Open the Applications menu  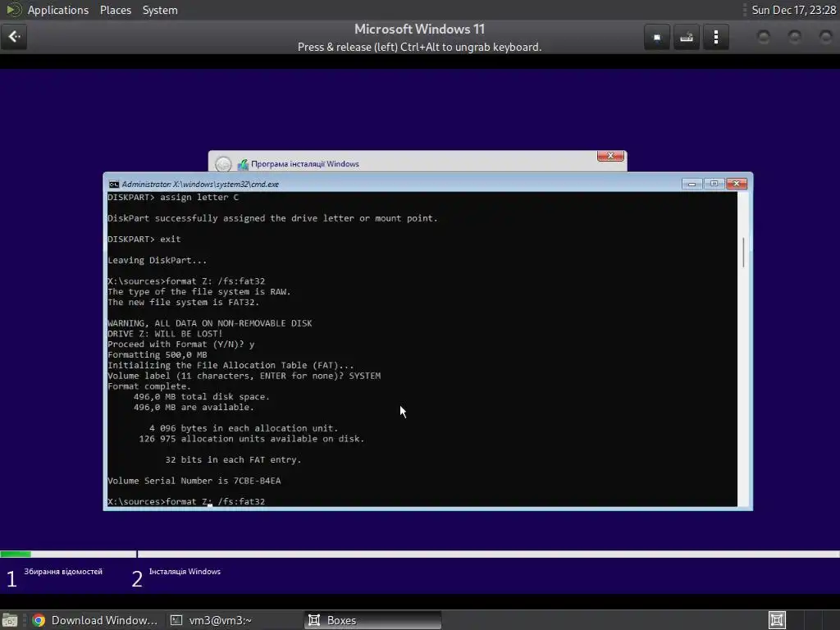click(x=58, y=10)
